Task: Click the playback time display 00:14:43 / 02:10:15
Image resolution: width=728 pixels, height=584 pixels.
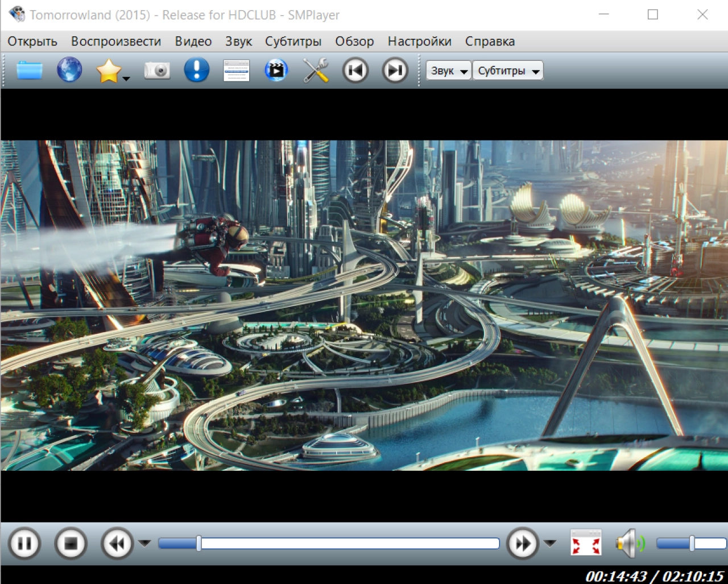Action: click(x=654, y=576)
